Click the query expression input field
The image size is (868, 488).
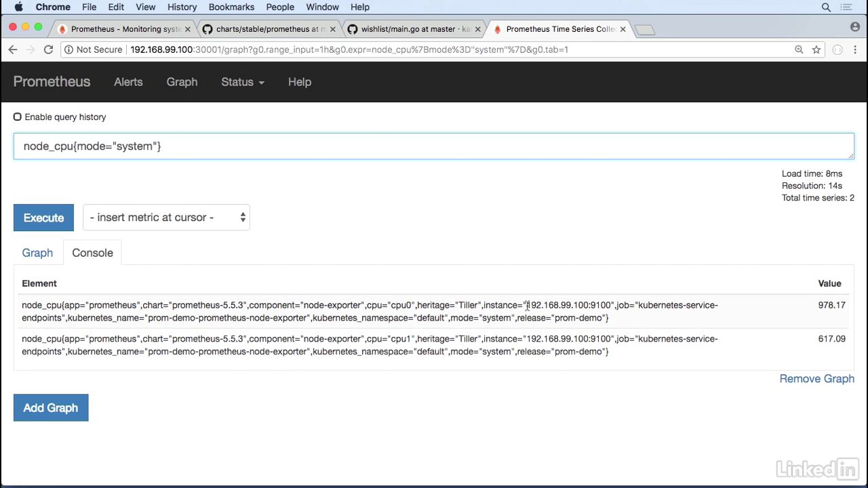(434, 146)
